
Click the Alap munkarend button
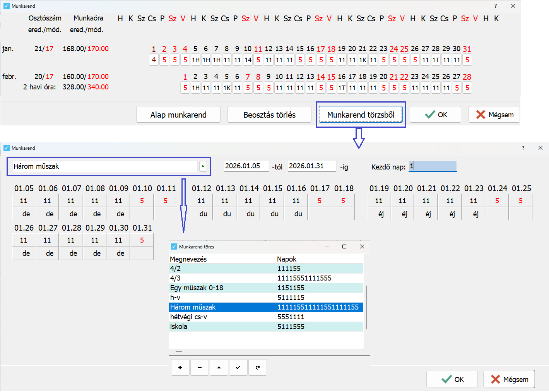click(x=178, y=115)
